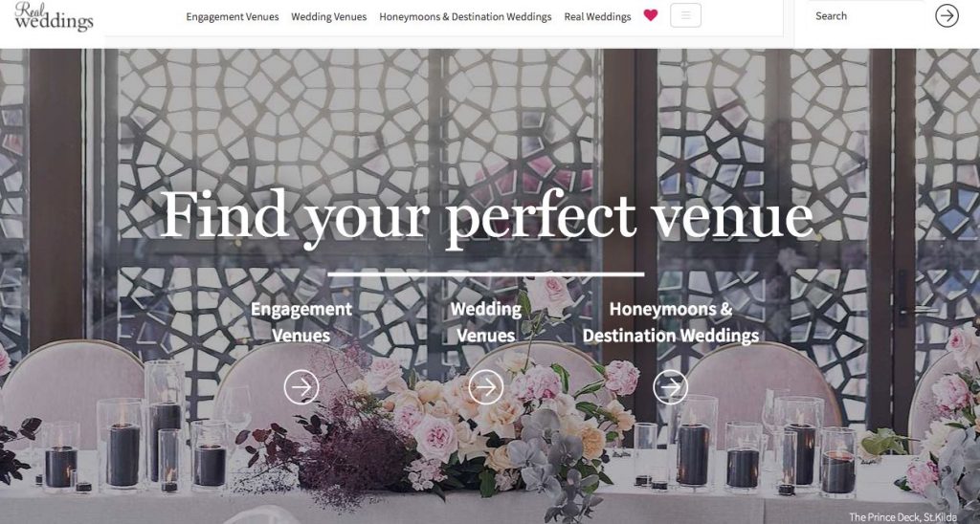980x524 pixels.
Task: Click the white divider line below headline
Action: [485, 273]
